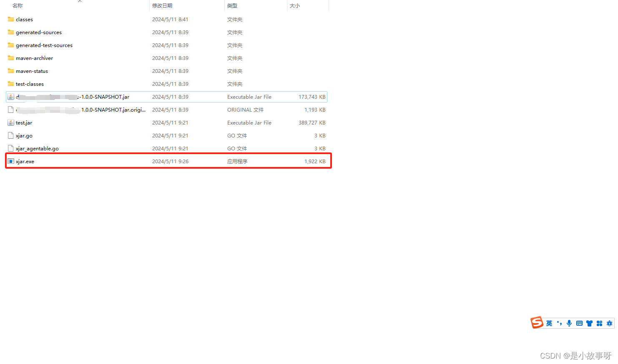
Task: Select the generated-test-sources folder icon
Action: click(x=11, y=45)
